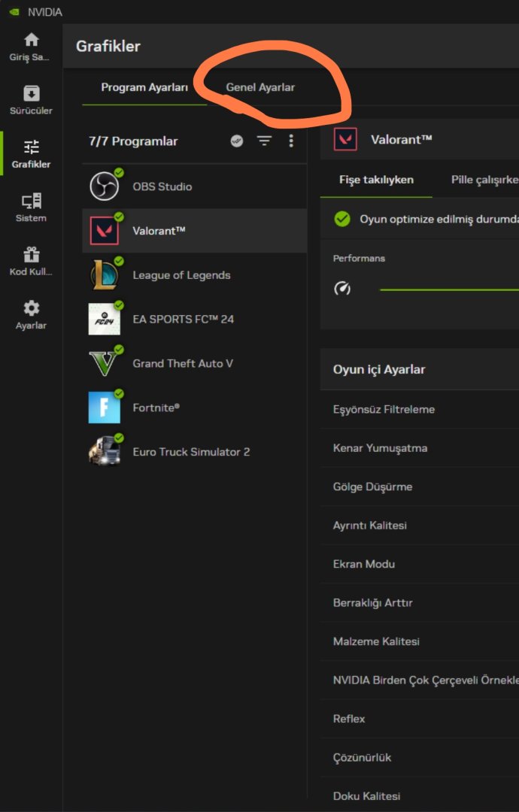Open the three-dot menu beside 7/7 Programlar
The height and width of the screenshot is (812, 519).
pyautogui.click(x=291, y=141)
